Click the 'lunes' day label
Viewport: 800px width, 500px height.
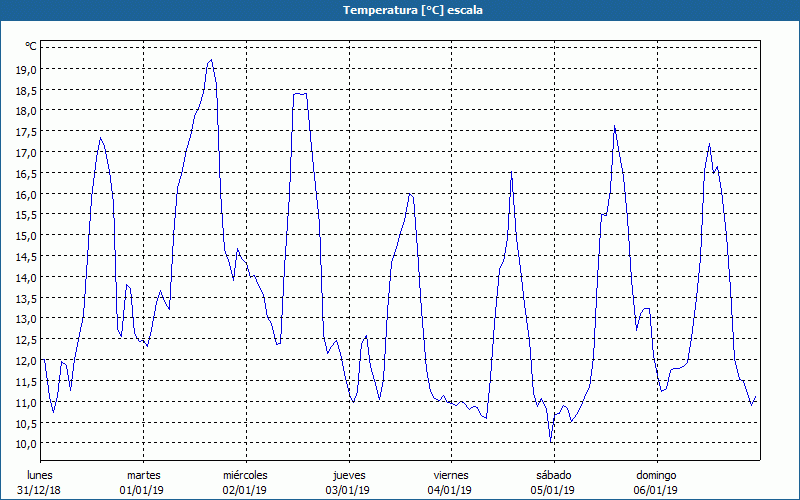click(40, 475)
